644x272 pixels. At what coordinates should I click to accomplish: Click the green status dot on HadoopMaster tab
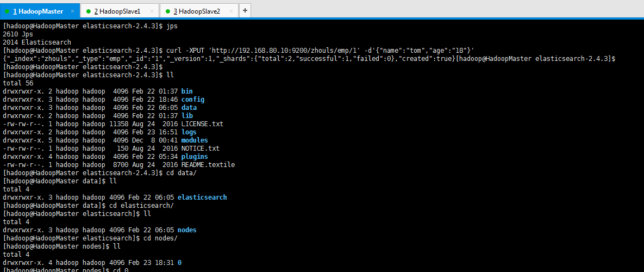pos(7,11)
